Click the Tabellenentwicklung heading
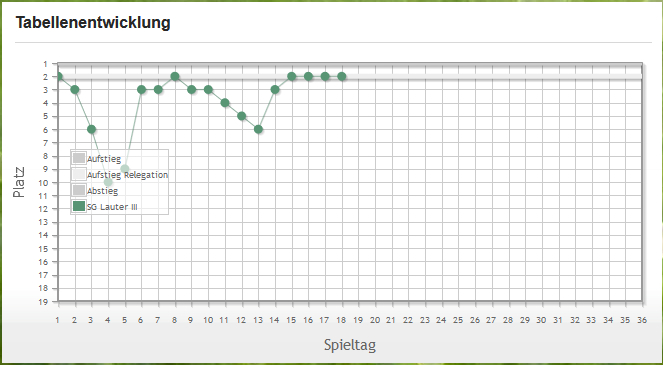This screenshot has height=365, width=663. (x=93, y=22)
